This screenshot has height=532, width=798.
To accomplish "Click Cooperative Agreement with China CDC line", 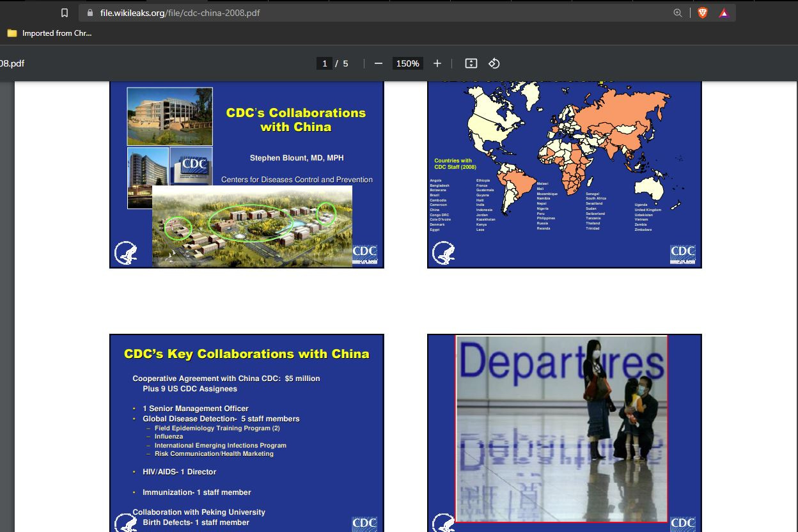I will 226,379.
